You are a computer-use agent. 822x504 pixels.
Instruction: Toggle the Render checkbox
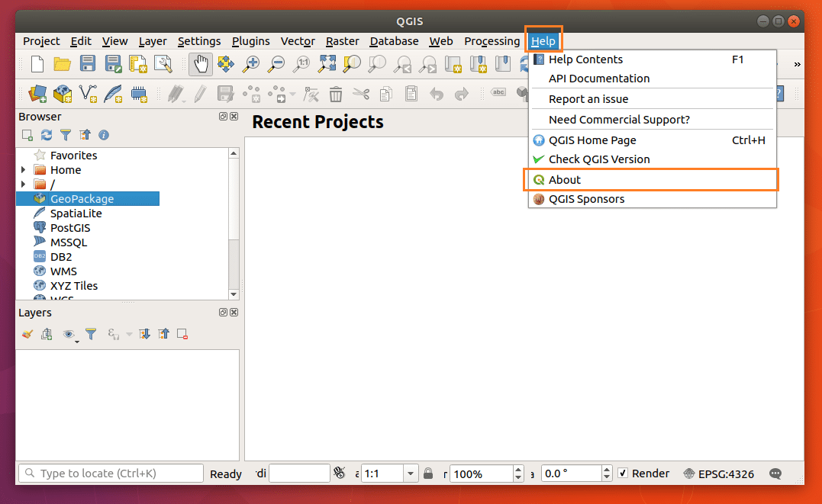point(623,473)
